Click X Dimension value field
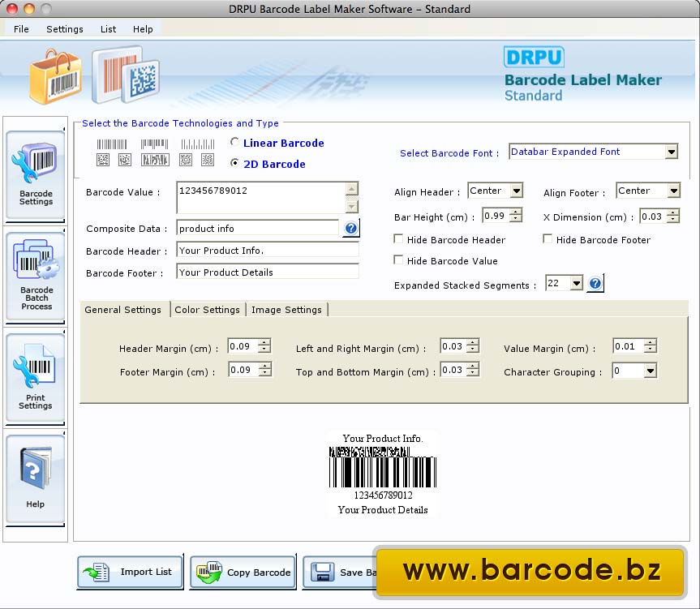 [653, 217]
